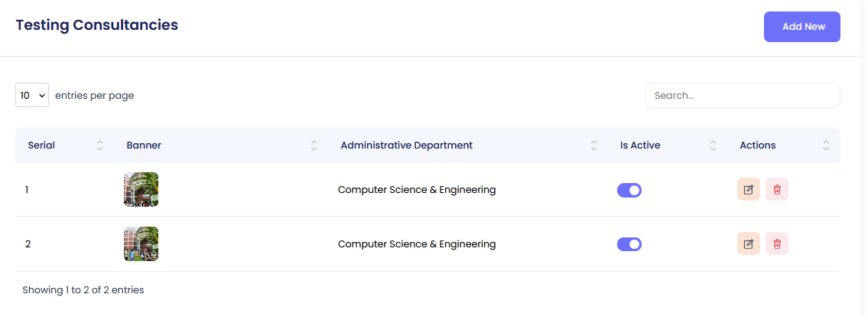Open the edit icon for row 2
This screenshot has height=317, width=868.
748,243
